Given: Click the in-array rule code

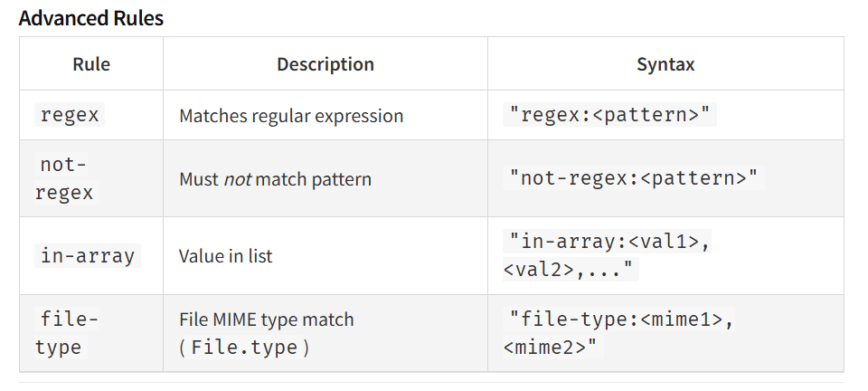Looking at the screenshot, I should (x=88, y=256).
